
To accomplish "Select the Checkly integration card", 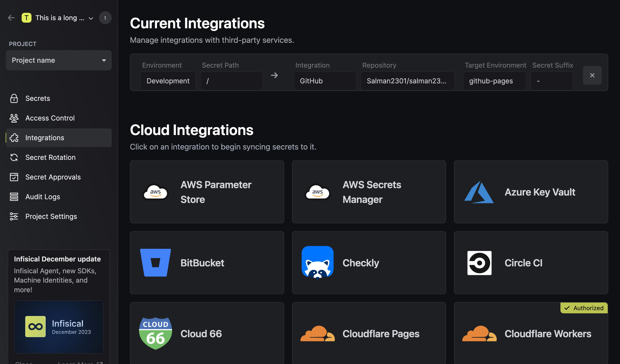I will [369, 263].
